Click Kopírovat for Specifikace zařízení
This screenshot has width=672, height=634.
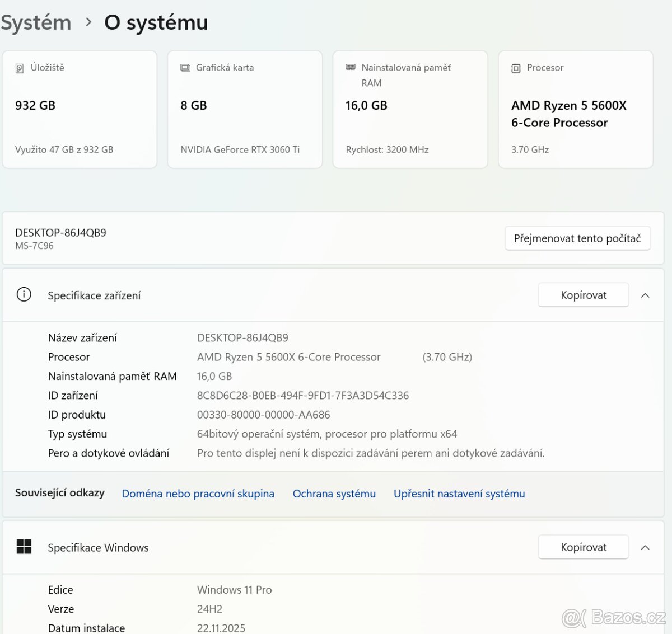point(583,294)
